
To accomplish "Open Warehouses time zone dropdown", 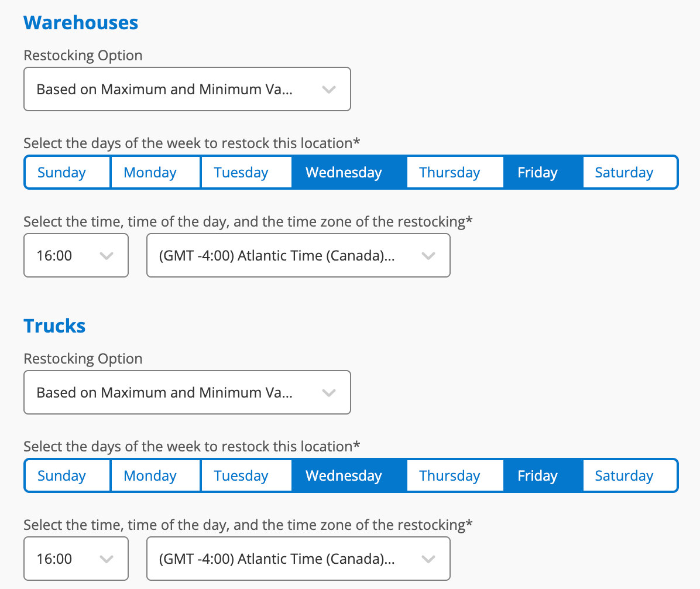I will 298,255.
